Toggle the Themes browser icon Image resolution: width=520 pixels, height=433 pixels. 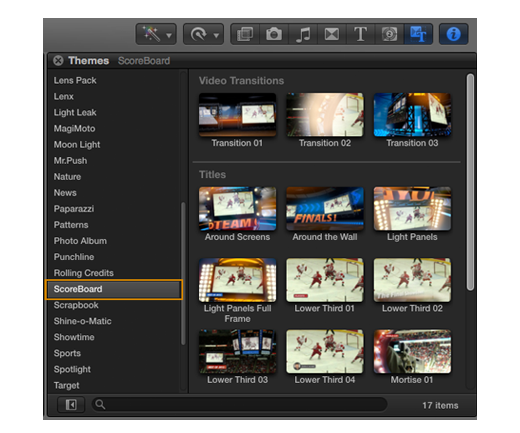pyautogui.click(x=418, y=34)
